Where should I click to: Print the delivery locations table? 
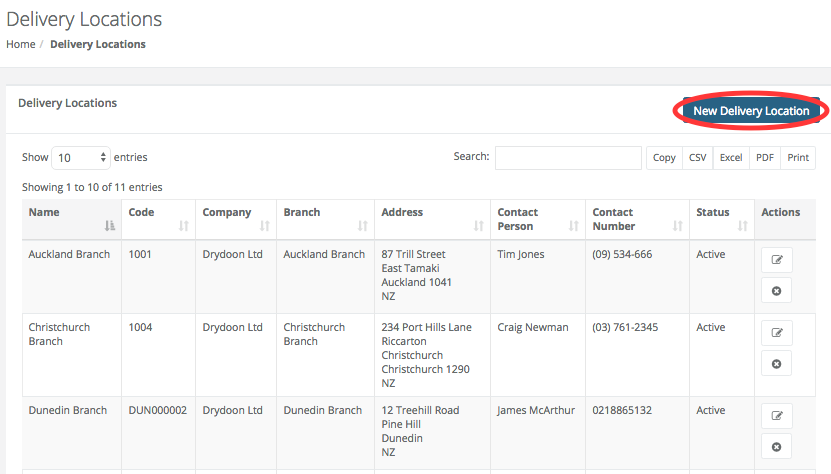tap(798, 158)
